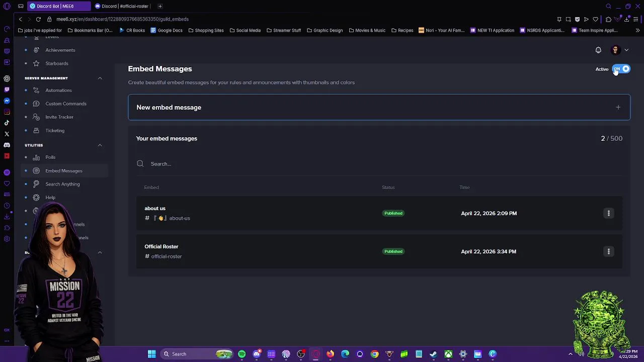Open Graphic Design bookmark folder
Image resolution: width=644 pixels, height=362 pixels.
coord(325,30)
